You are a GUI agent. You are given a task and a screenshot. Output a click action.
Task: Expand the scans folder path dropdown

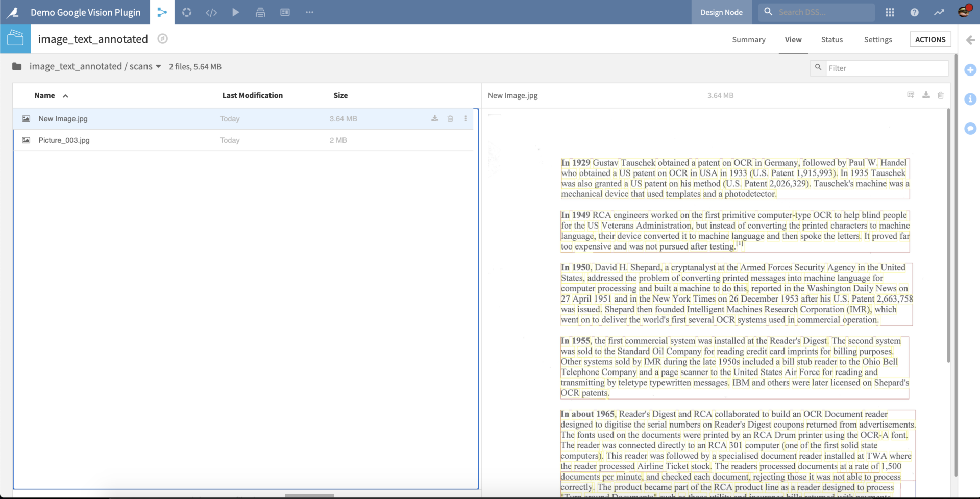pos(158,67)
